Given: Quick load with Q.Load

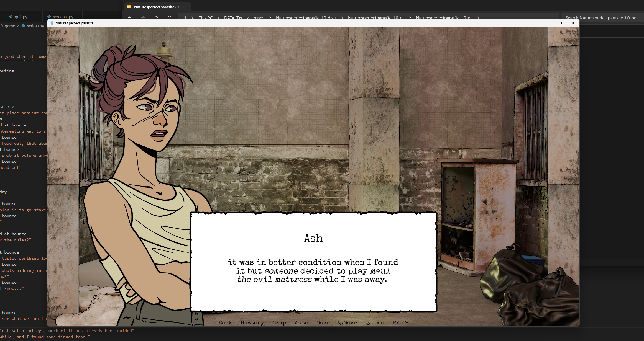Looking at the screenshot, I should (x=375, y=322).
